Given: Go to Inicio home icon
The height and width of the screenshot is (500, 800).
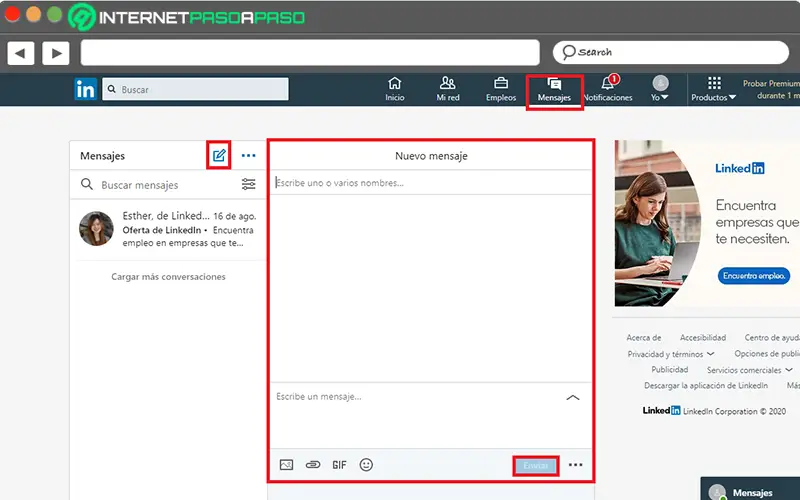Looking at the screenshot, I should pos(394,89).
